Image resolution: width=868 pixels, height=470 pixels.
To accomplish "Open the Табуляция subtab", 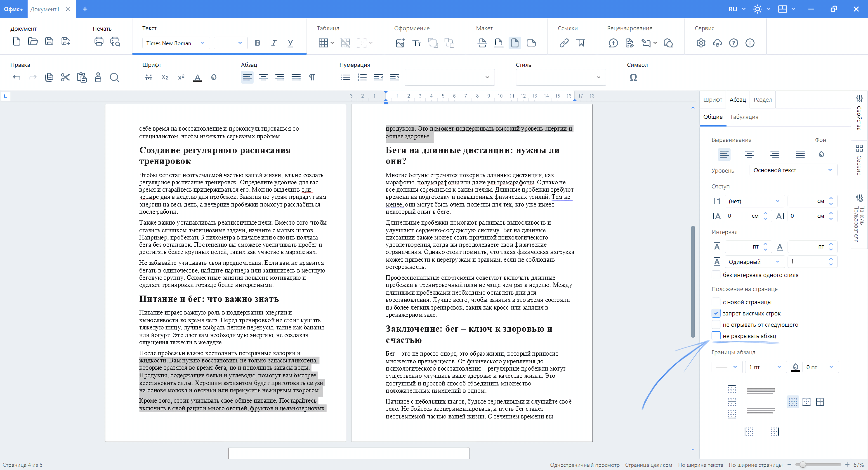I will click(x=744, y=117).
